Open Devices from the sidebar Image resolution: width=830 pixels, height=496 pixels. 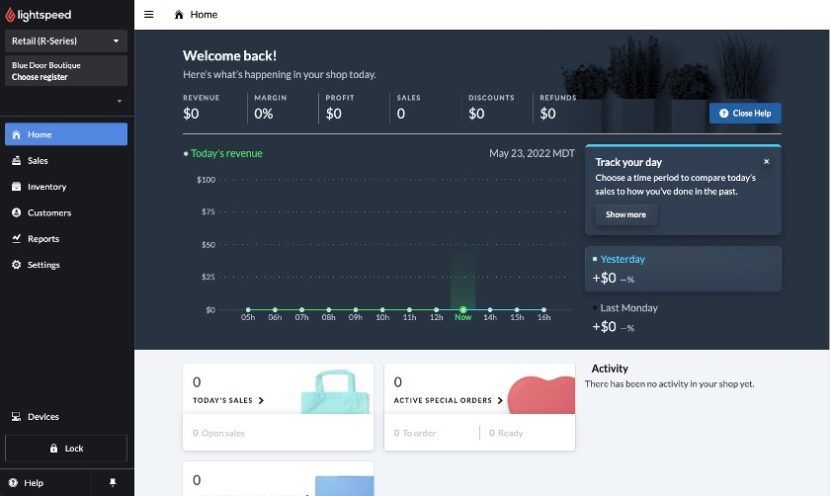click(66, 417)
